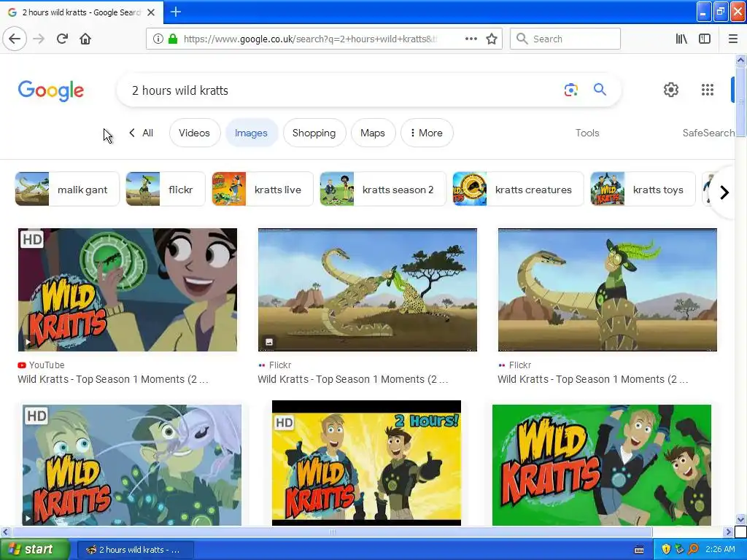Click the browser forward arrow
This screenshot has height=560, width=747.
39,39
